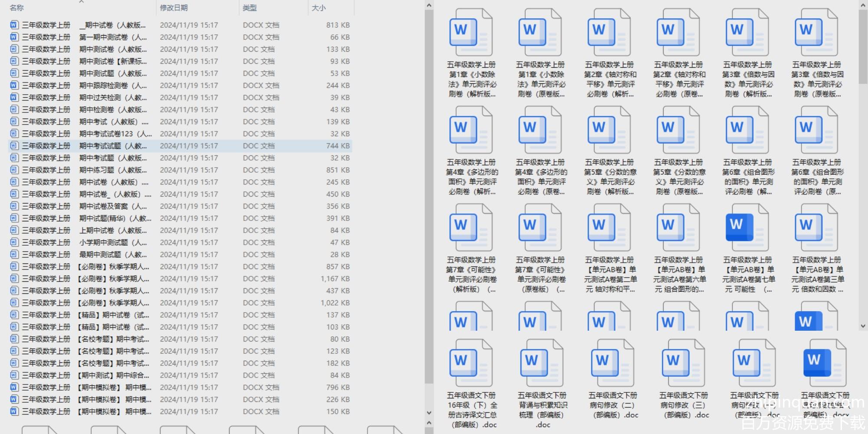Screen dimensions: 868x434
Task: Open the 第2章《轴对称和平移》解析版 file icon
Action: click(609, 33)
